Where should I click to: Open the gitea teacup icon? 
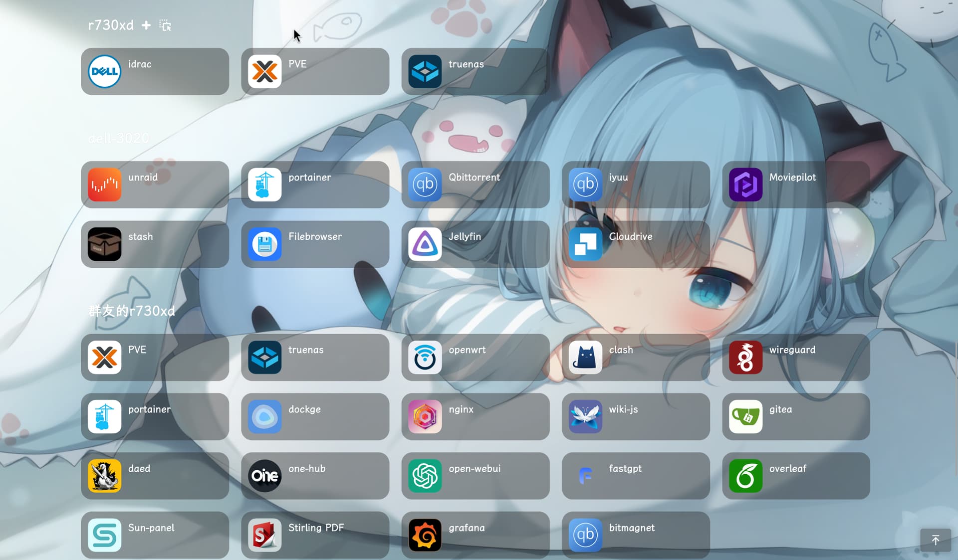pyautogui.click(x=745, y=417)
